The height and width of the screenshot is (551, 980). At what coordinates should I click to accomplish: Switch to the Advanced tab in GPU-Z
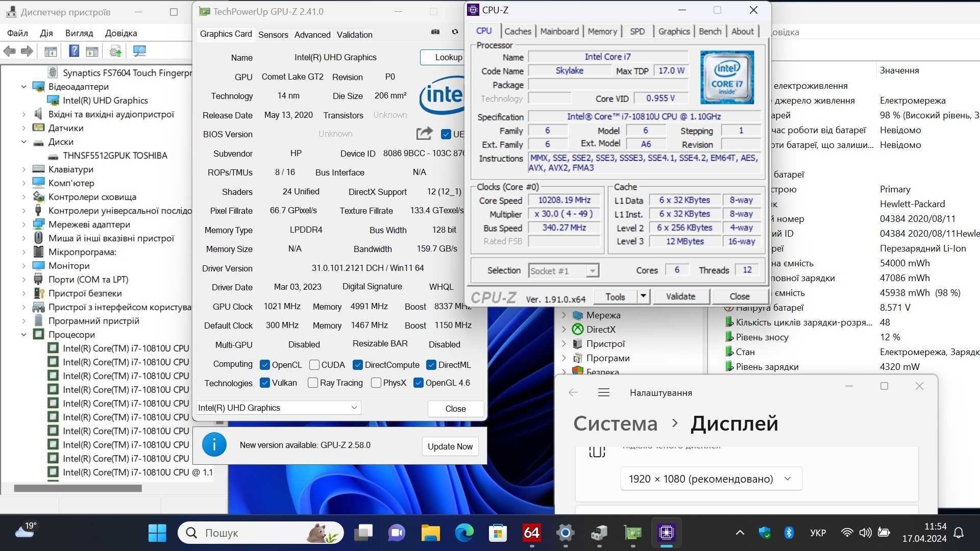(312, 35)
